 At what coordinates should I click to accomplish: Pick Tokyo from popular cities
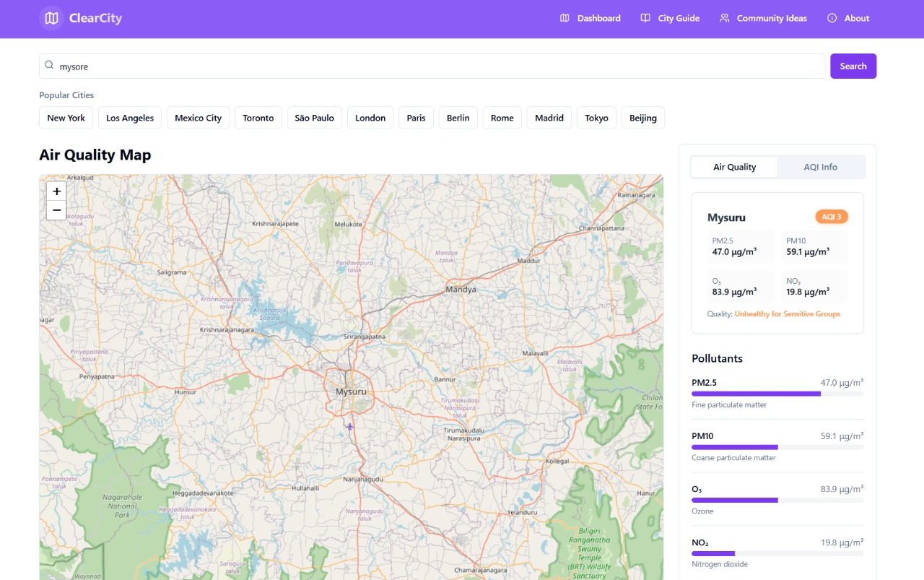(596, 118)
